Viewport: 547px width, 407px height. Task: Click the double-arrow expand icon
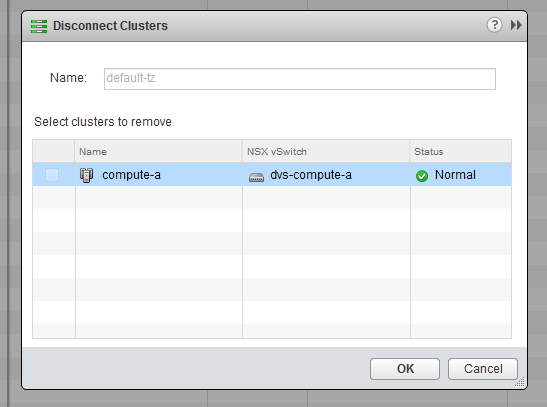click(x=516, y=25)
